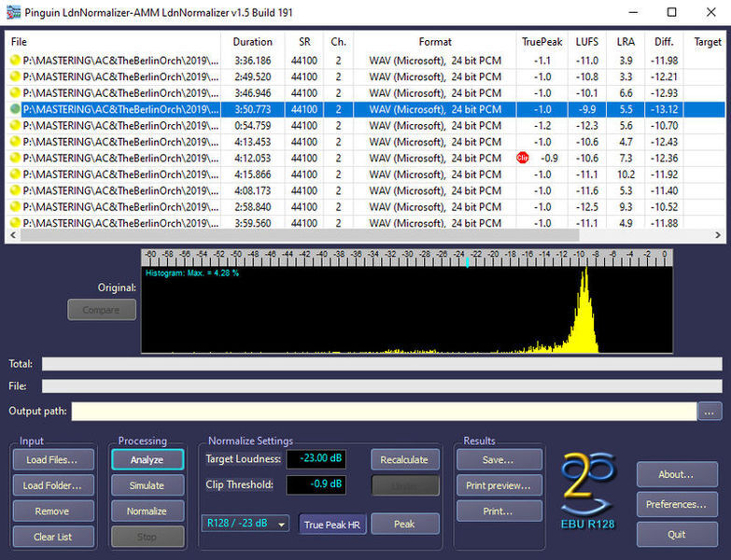Click the cyan marker on the histogram scale
The image size is (731, 560).
[467, 262]
